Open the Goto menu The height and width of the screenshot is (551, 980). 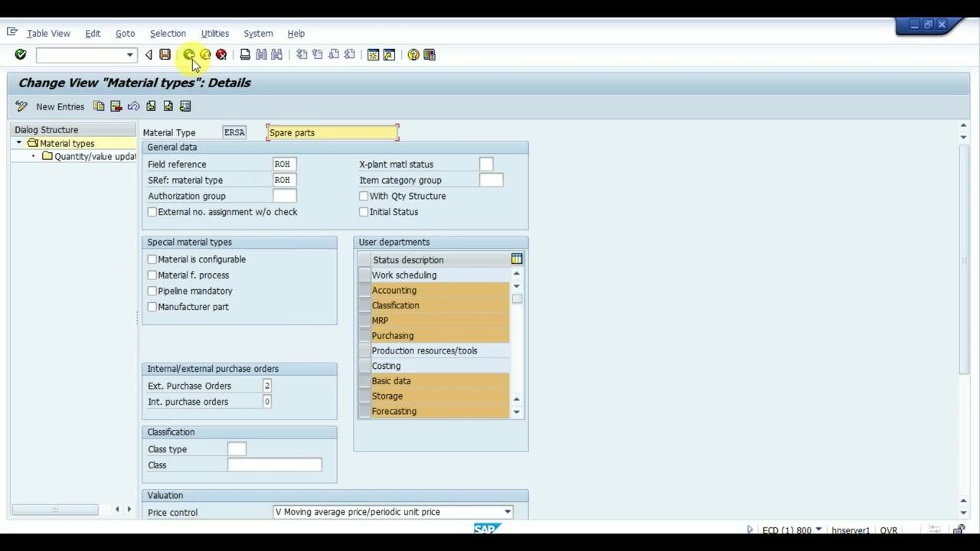(125, 34)
